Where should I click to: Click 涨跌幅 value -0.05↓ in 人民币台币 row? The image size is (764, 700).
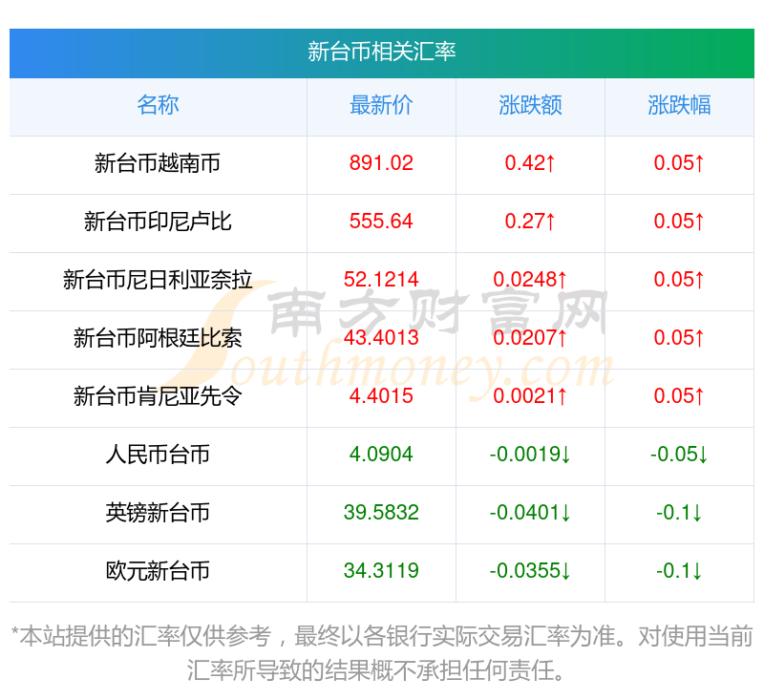click(x=679, y=455)
